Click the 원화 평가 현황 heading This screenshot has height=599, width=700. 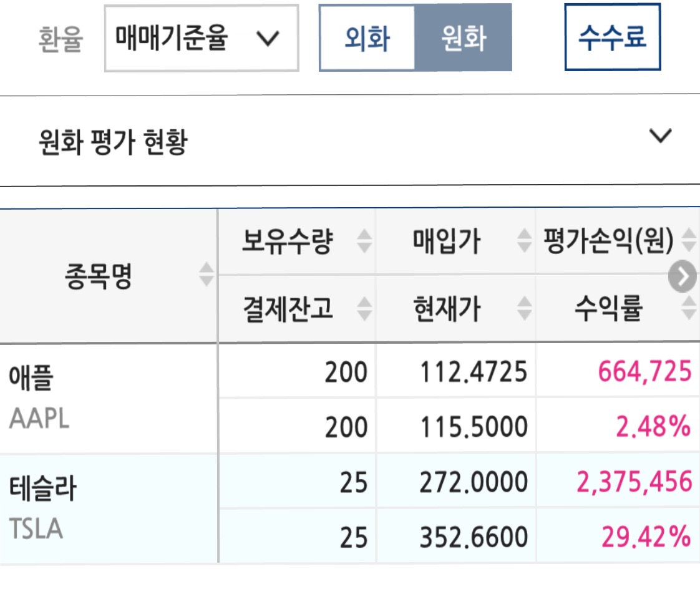click(113, 142)
